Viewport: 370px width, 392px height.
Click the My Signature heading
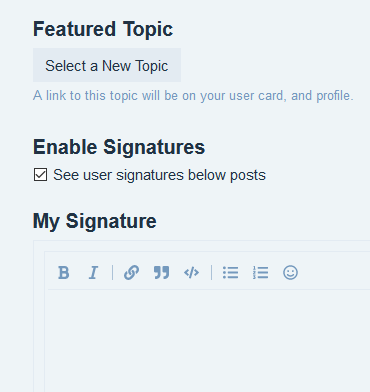[94, 221]
